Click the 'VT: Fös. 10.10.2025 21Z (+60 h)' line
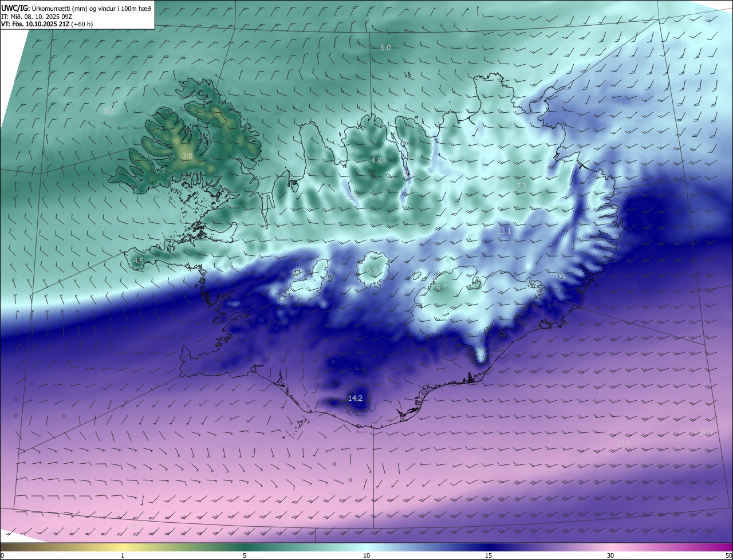The height and width of the screenshot is (560, 733). tap(47, 24)
